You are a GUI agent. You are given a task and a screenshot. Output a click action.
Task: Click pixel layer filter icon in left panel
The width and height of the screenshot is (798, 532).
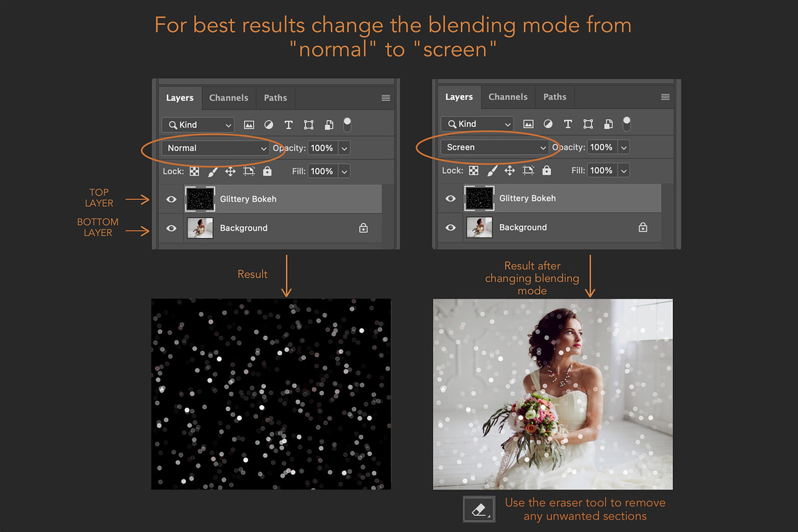pyautogui.click(x=249, y=125)
